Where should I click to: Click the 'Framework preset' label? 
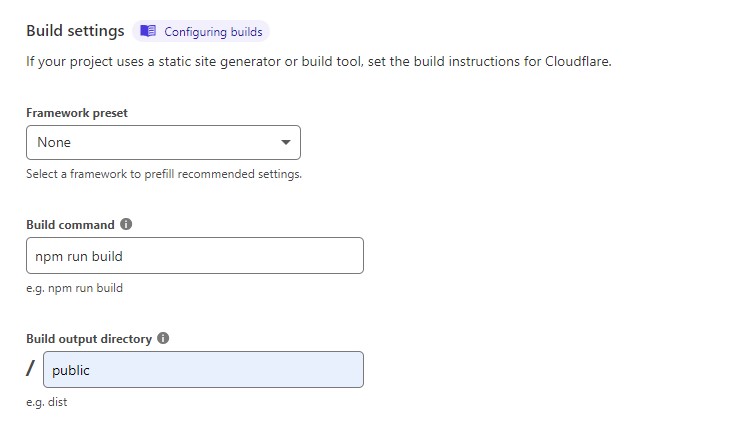[77, 113]
